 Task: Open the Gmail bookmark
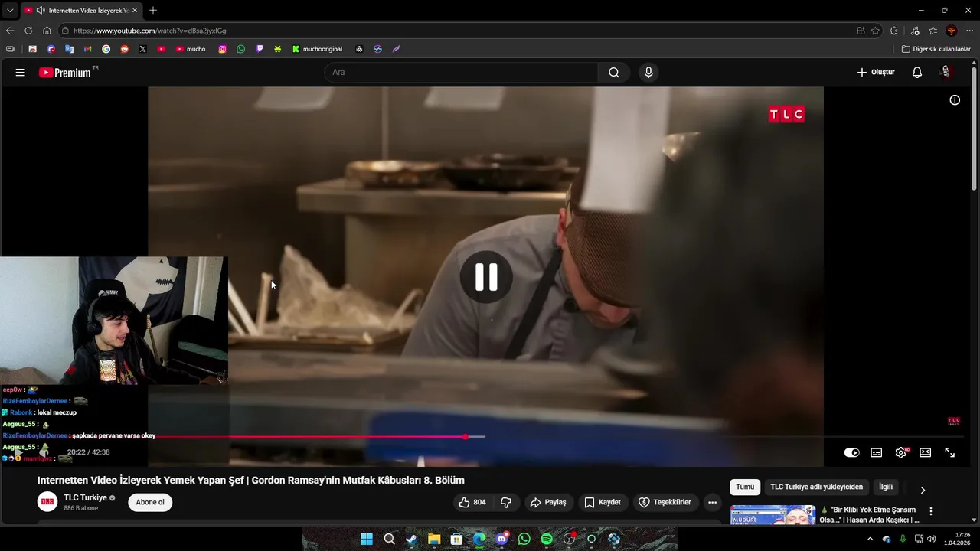[x=87, y=49]
